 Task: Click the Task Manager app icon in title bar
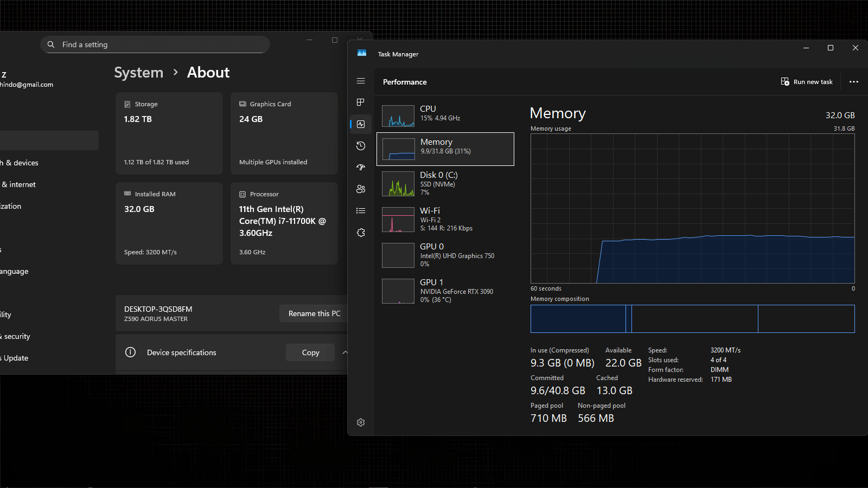362,53
